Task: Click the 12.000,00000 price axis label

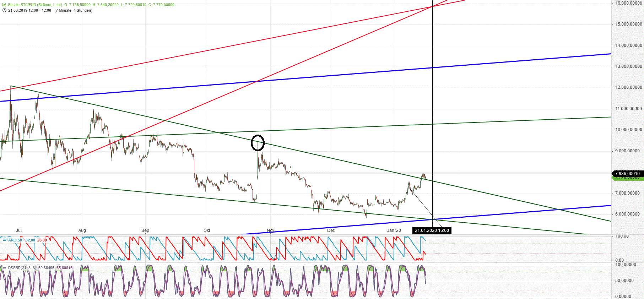Action: point(629,87)
